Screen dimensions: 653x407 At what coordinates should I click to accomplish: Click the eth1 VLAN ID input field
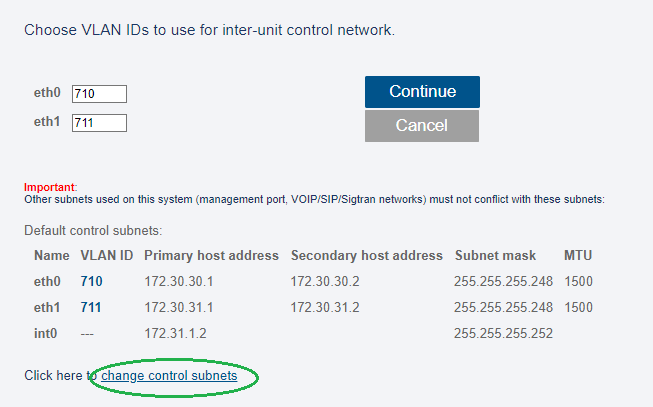click(99, 123)
